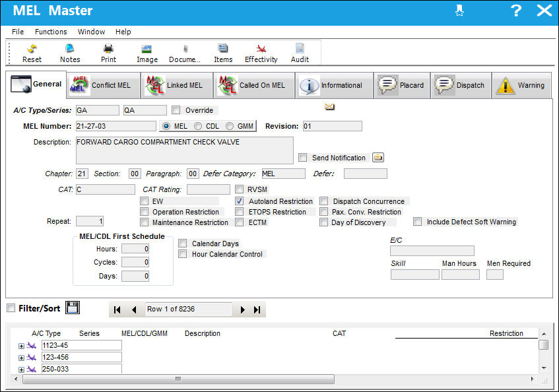The image size is (559, 392).
Task: Uncheck the Autoland Restriction checkbox
Action: pyautogui.click(x=239, y=201)
